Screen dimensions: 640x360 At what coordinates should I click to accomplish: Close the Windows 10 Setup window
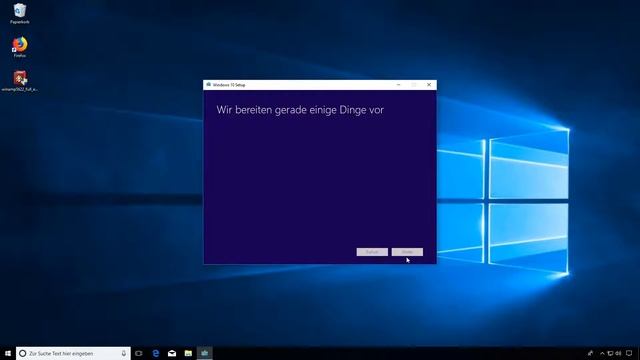[x=429, y=85]
